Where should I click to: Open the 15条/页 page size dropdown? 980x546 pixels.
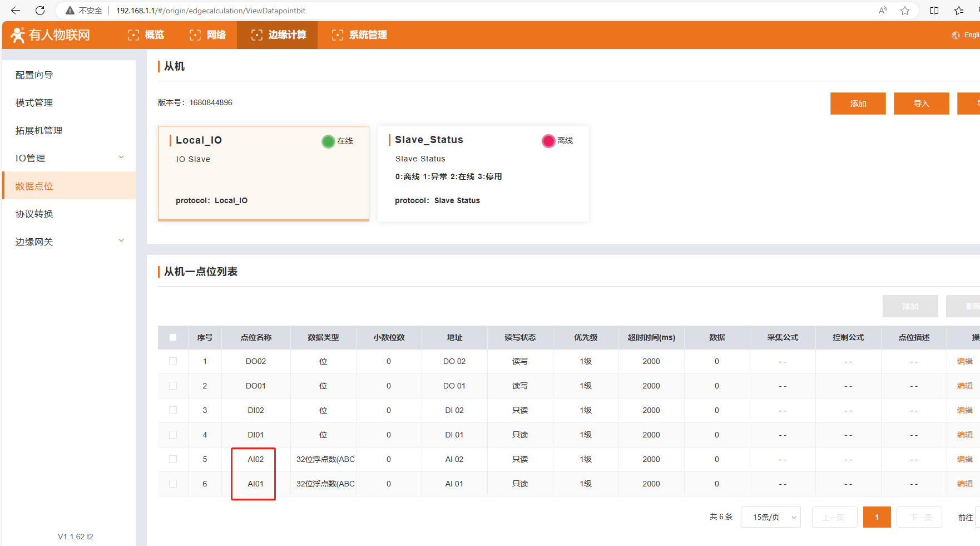tap(770, 517)
